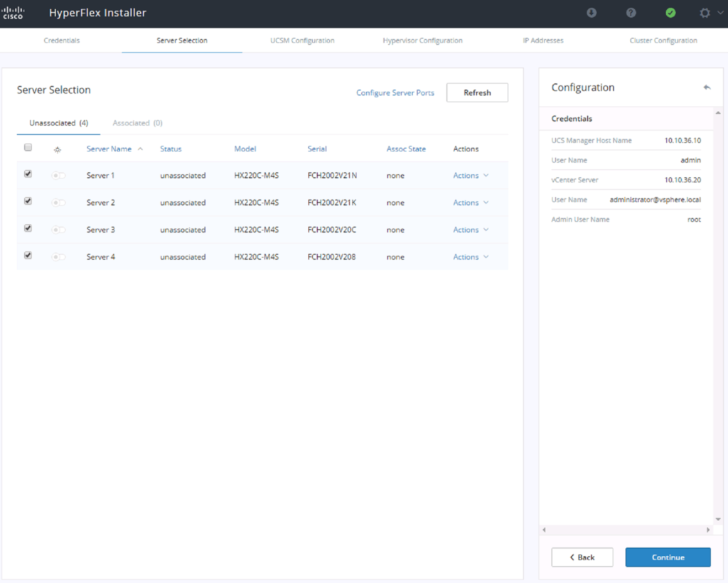Go to the Hypervisor Configuration step
Image resolution: width=728 pixels, height=583 pixels.
[422, 41]
